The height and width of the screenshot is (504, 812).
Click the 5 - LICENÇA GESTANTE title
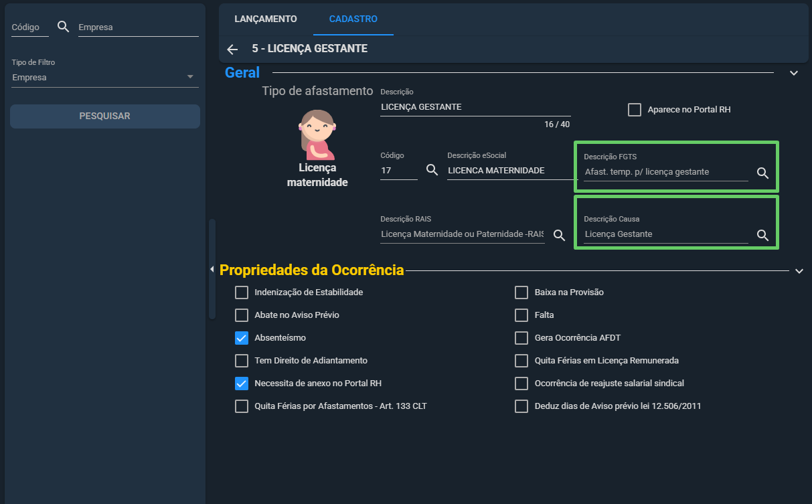309,49
